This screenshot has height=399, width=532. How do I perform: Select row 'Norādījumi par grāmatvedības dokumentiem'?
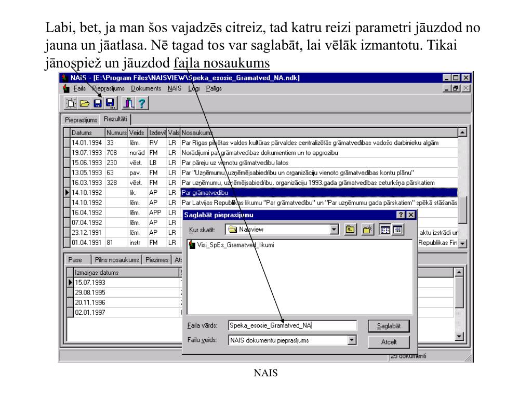point(261,153)
